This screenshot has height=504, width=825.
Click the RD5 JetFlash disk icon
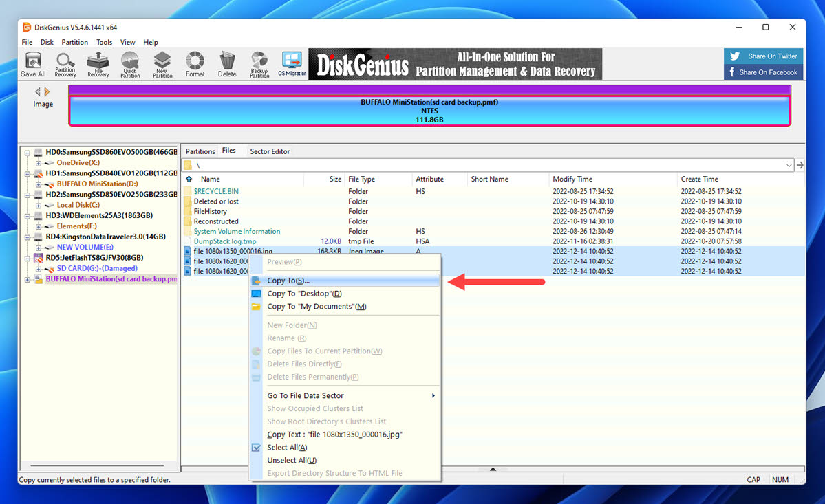[38, 258]
